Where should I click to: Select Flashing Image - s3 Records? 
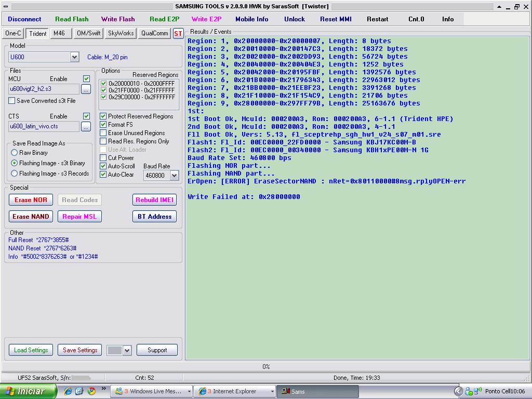point(14,174)
